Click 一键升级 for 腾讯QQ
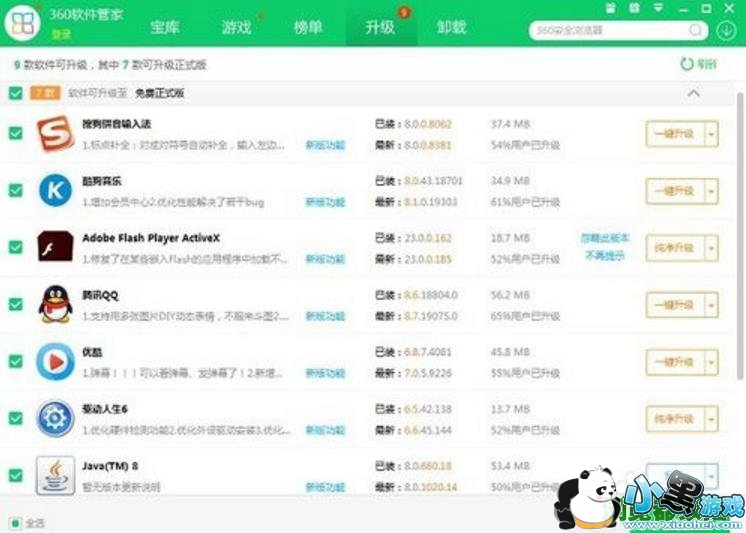The width and height of the screenshot is (746, 533). [x=675, y=305]
